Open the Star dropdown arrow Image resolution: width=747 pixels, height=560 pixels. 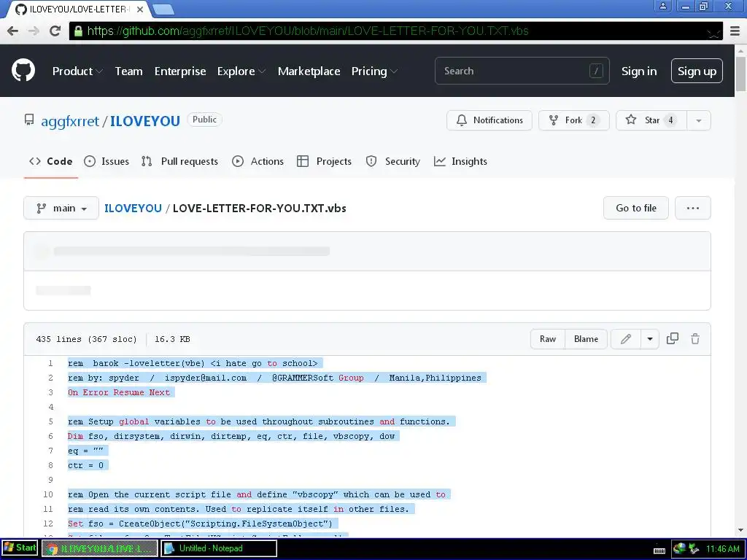coord(698,120)
